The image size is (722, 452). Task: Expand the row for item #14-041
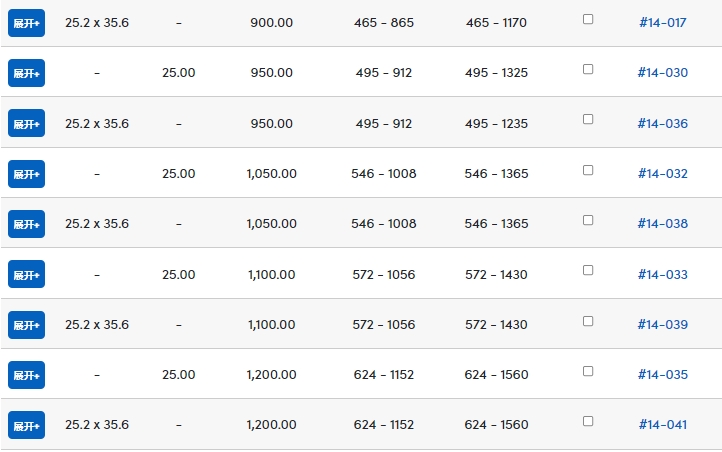click(26, 425)
